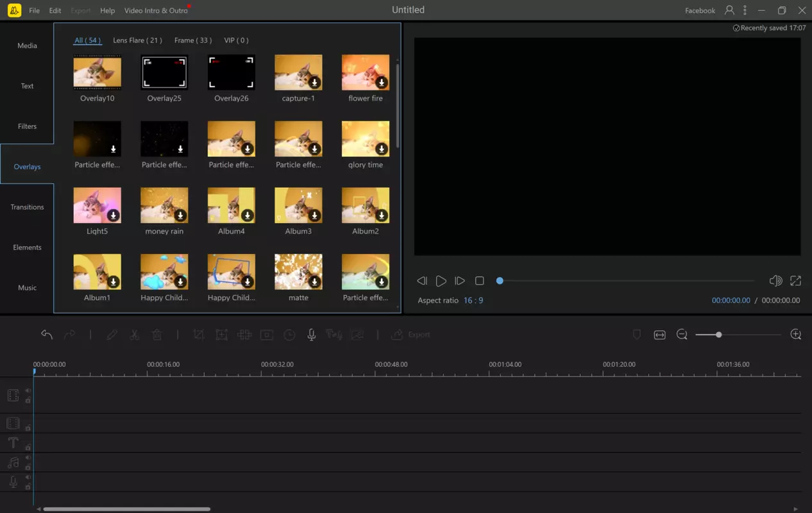The height and width of the screenshot is (513, 812).
Task: Click the Undo arrow in the toolbar
Action: tap(47, 334)
